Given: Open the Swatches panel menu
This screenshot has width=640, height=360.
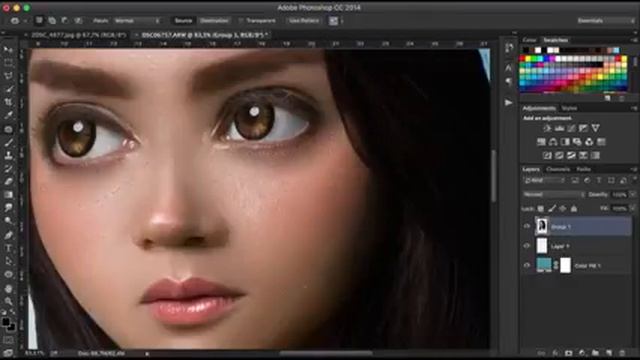Looking at the screenshot, I should tap(634, 40).
